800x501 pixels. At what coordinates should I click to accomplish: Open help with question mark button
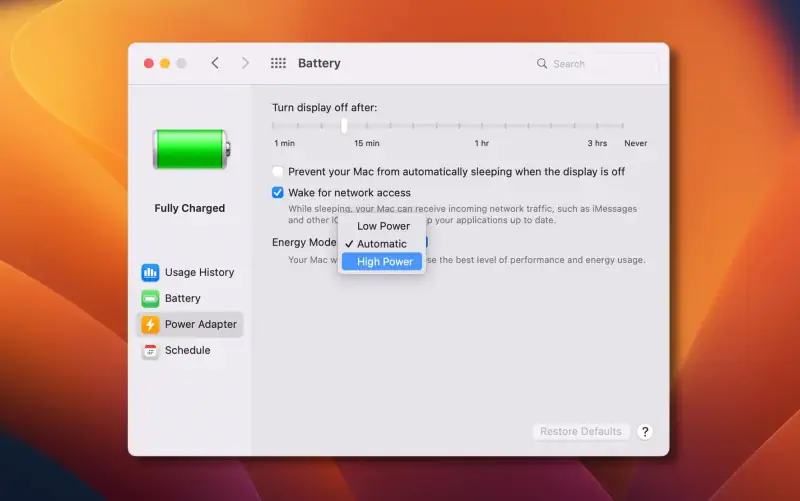click(645, 432)
